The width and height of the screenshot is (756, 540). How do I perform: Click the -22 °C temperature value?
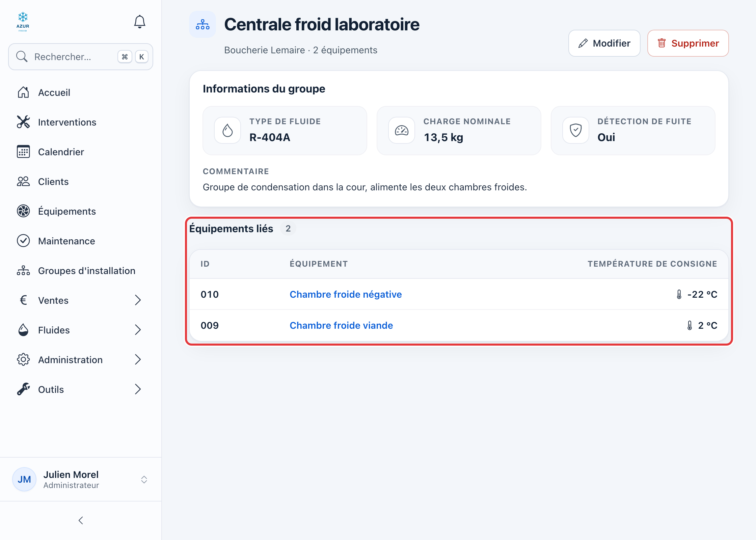[702, 294]
